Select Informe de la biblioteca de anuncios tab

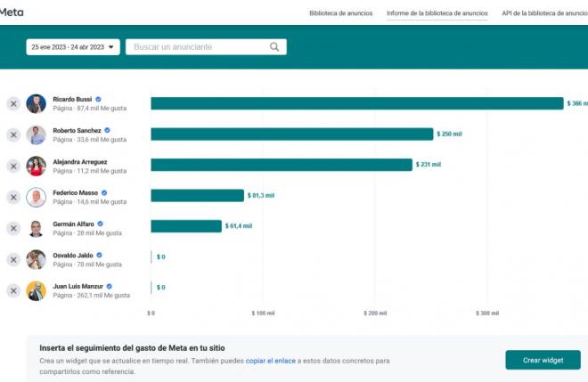click(437, 13)
